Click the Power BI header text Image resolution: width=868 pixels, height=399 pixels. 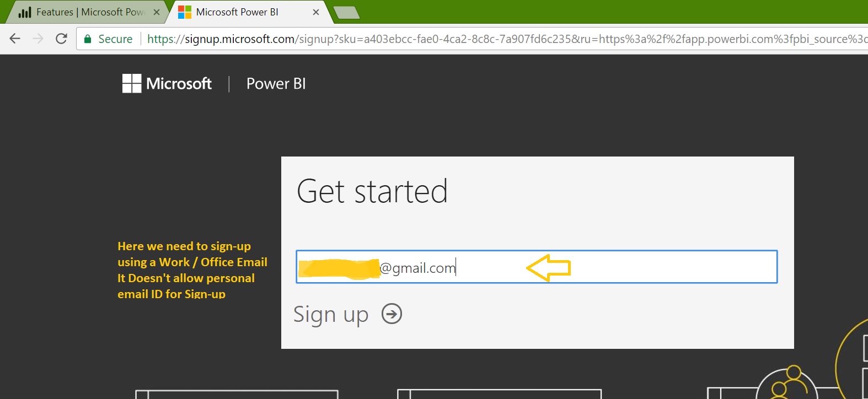276,84
